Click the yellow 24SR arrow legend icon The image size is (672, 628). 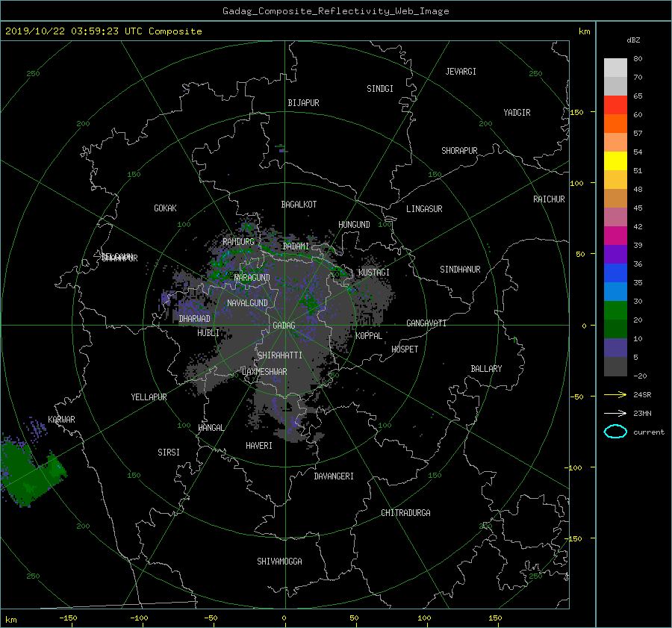[615, 394]
